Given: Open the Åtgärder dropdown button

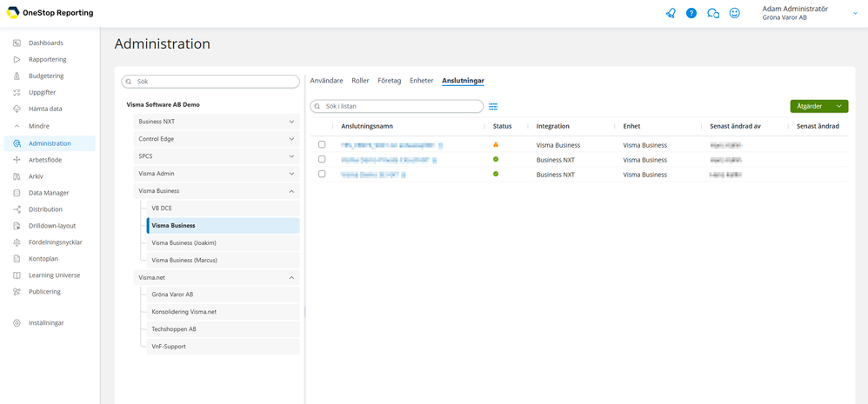Looking at the screenshot, I should click(x=818, y=106).
